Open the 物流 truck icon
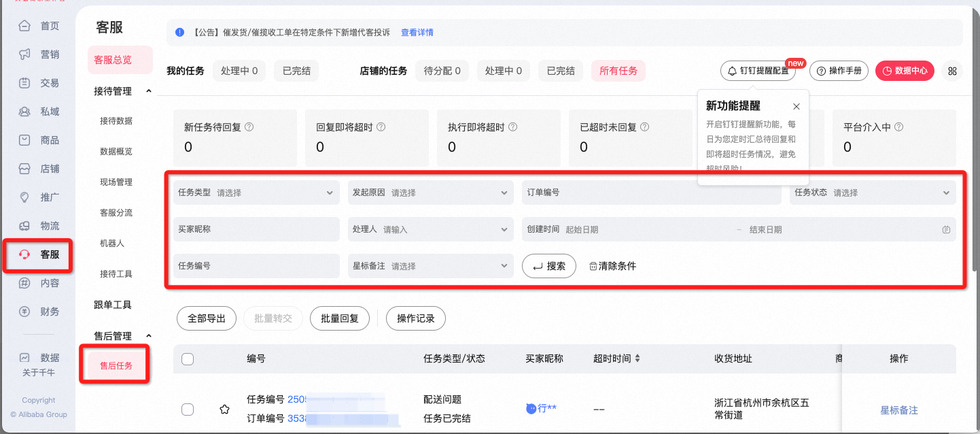 pyautogui.click(x=24, y=226)
